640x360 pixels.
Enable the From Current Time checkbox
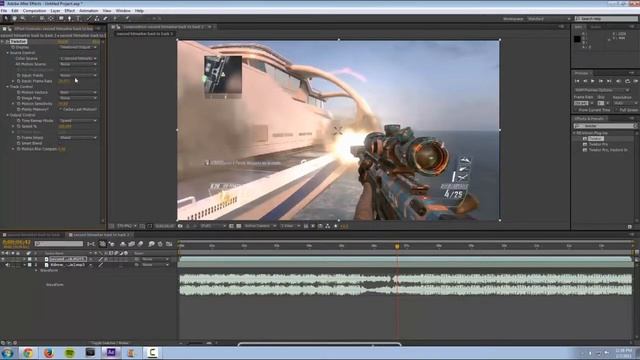point(576,110)
